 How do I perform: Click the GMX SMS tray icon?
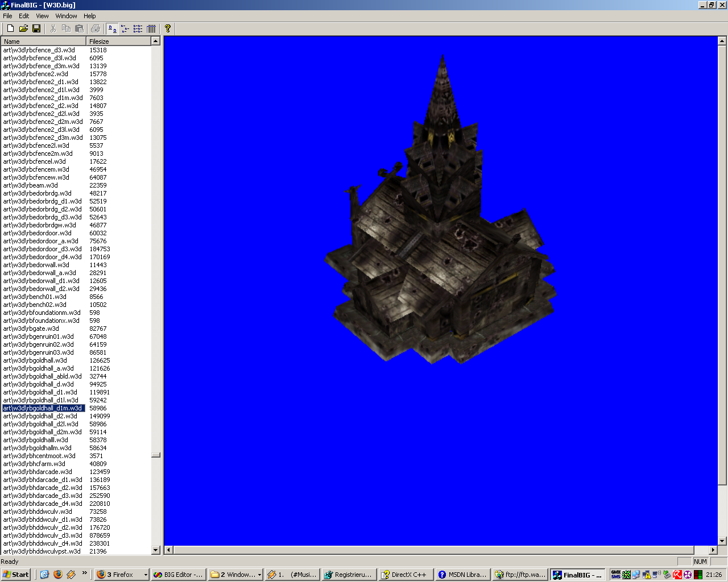[x=616, y=575]
